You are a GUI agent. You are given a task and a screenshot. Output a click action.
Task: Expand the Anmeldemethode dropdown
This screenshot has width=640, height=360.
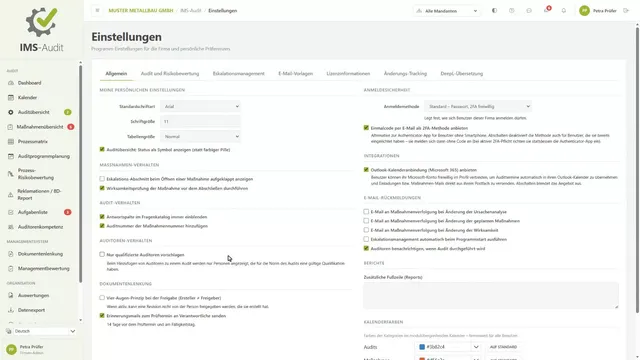click(478, 107)
